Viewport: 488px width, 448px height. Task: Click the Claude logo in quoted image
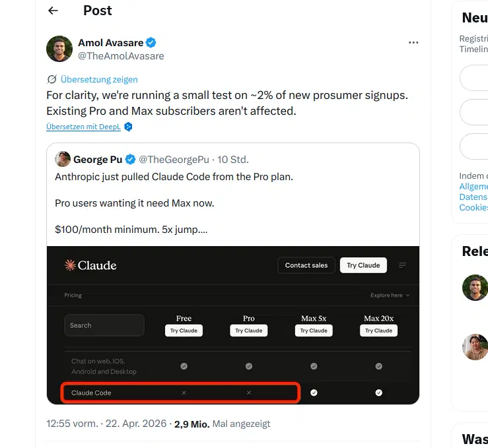[x=90, y=265]
